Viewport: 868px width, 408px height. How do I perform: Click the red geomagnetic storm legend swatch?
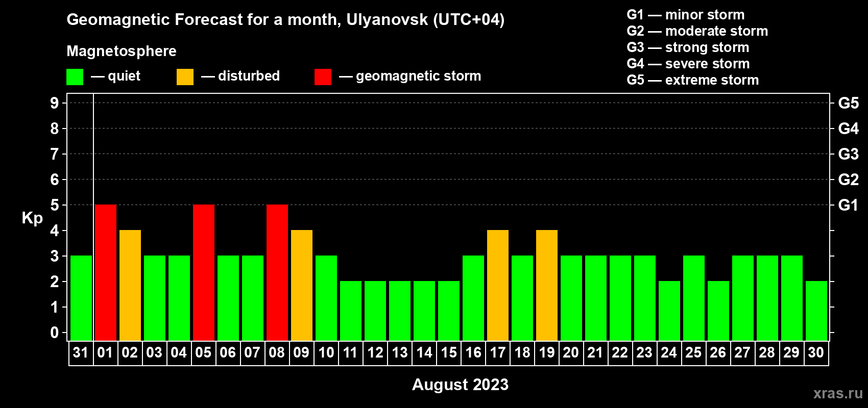pyautogui.click(x=323, y=77)
